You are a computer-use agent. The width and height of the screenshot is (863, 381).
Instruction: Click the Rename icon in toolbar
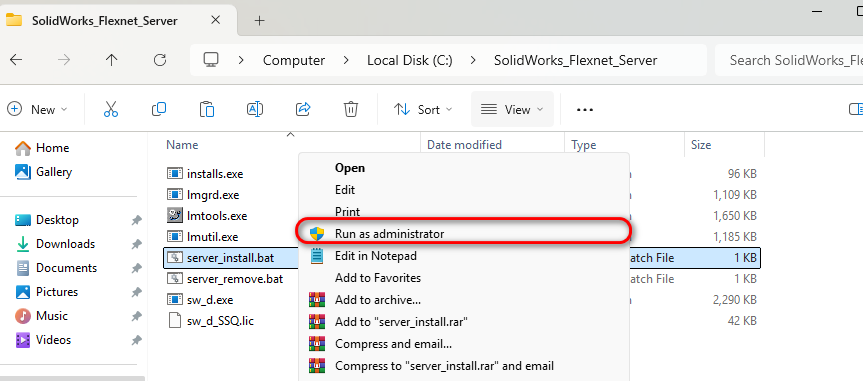(x=255, y=109)
